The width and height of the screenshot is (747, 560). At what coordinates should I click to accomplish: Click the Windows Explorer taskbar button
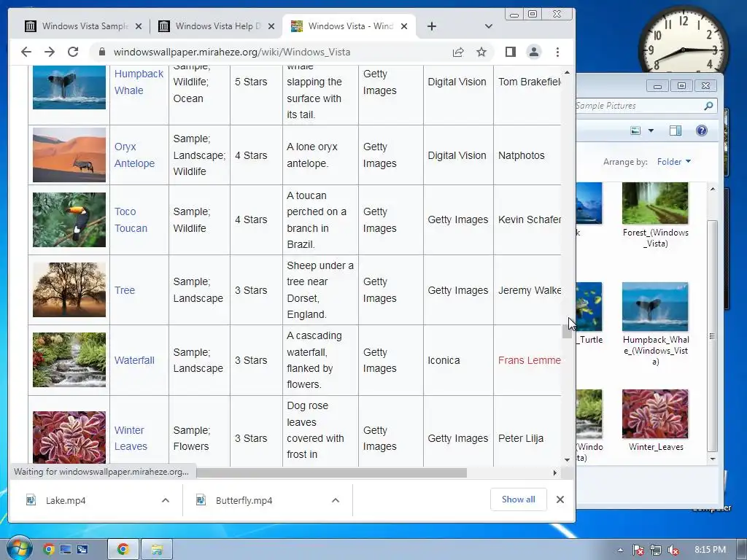156,550
